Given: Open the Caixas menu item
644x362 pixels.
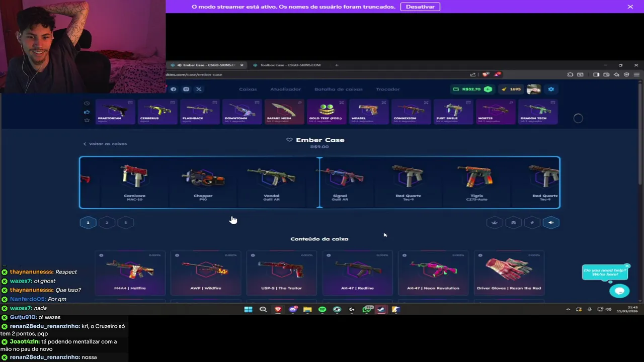Looking at the screenshot, I should coord(248,89).
